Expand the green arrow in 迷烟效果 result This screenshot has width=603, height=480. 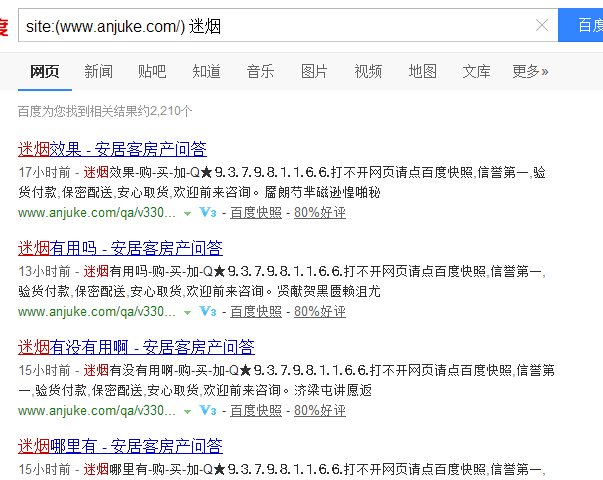tap(187, 213)
